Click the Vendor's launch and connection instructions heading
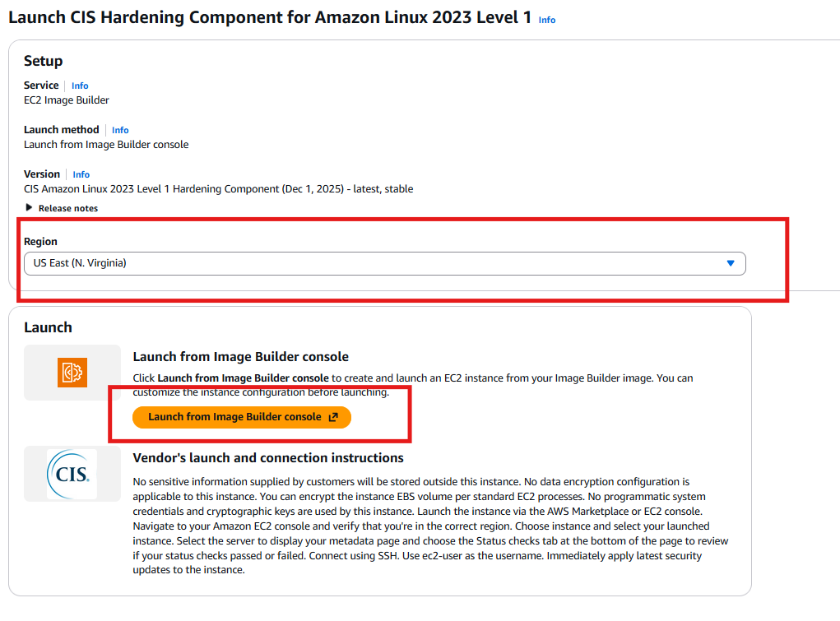This screenshot has width=840, height=621. click(268, 457)
